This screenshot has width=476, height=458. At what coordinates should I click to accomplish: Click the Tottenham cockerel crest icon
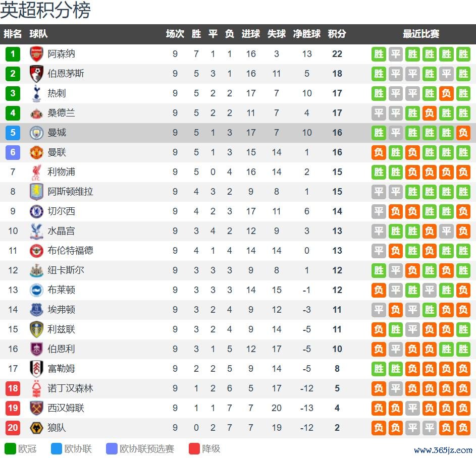click(x=36, y=93)
